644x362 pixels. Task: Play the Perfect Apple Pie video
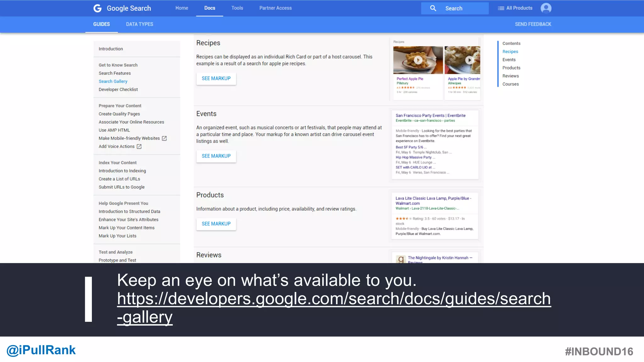(x=418, y=60)
